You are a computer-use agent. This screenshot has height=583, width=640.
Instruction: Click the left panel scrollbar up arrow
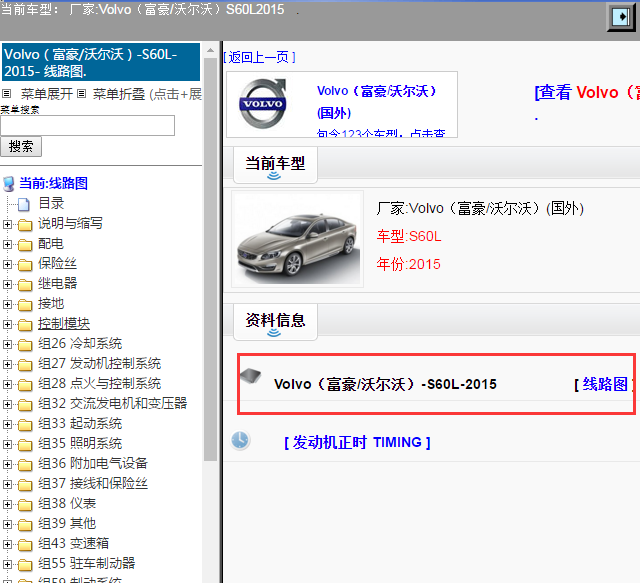[x=211, y=51]
